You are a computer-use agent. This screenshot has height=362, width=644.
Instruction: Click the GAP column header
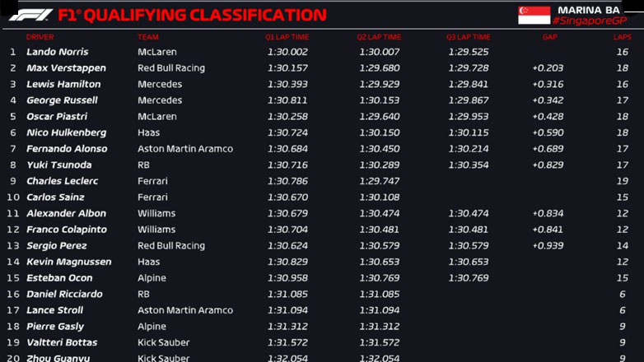549,37
